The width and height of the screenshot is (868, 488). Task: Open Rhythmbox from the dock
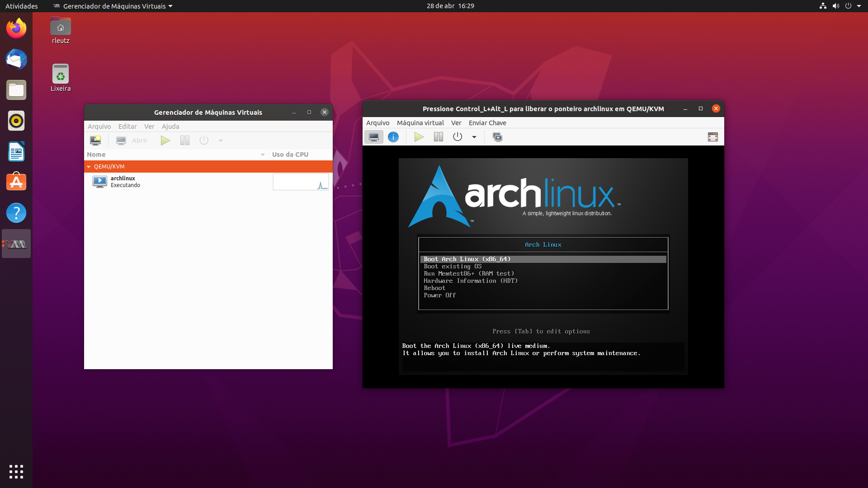(x=16, y=121)
